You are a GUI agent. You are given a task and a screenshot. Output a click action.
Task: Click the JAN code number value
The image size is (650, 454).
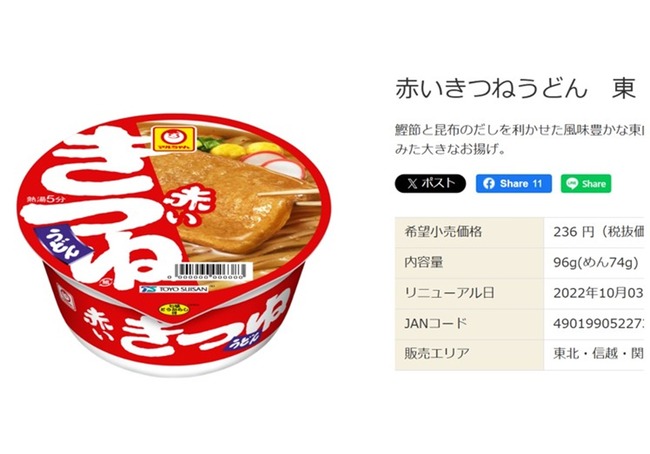click(x=599, y=323)
